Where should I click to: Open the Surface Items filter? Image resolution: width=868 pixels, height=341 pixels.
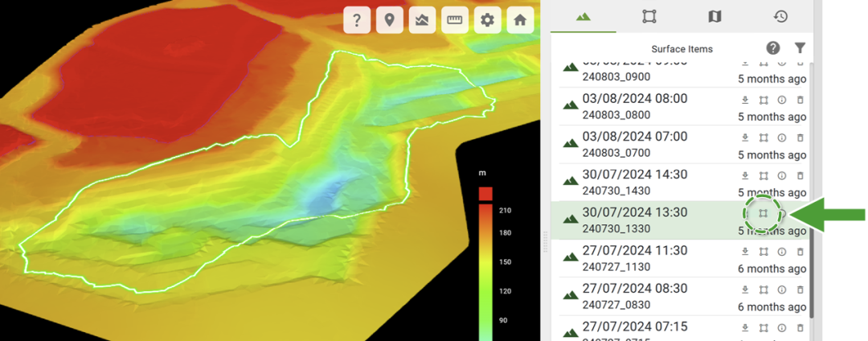tap(800, 48)
